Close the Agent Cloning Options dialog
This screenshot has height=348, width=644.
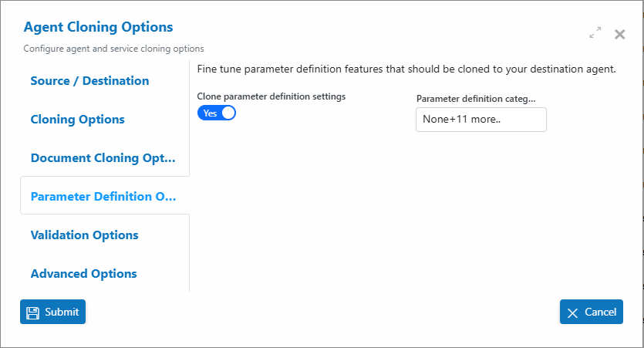point(620,34)
